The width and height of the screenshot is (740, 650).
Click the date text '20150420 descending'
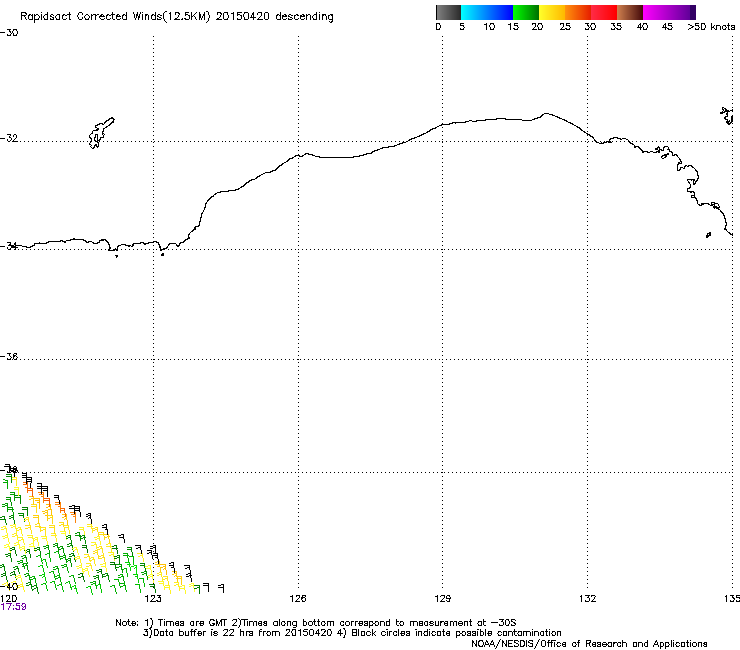274,16
